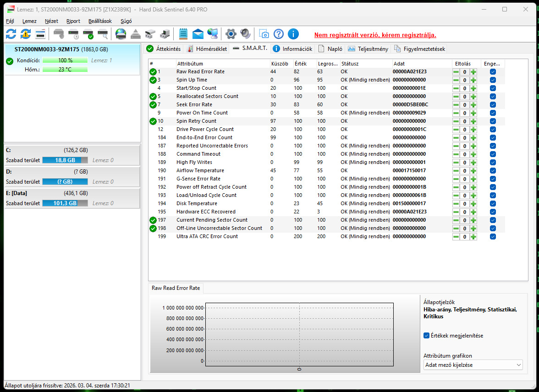Image resolution: width=539 pixels, height=392 pixels.
Task: Click the network drives toolbar icon
Action: click(x=150, y=34)
